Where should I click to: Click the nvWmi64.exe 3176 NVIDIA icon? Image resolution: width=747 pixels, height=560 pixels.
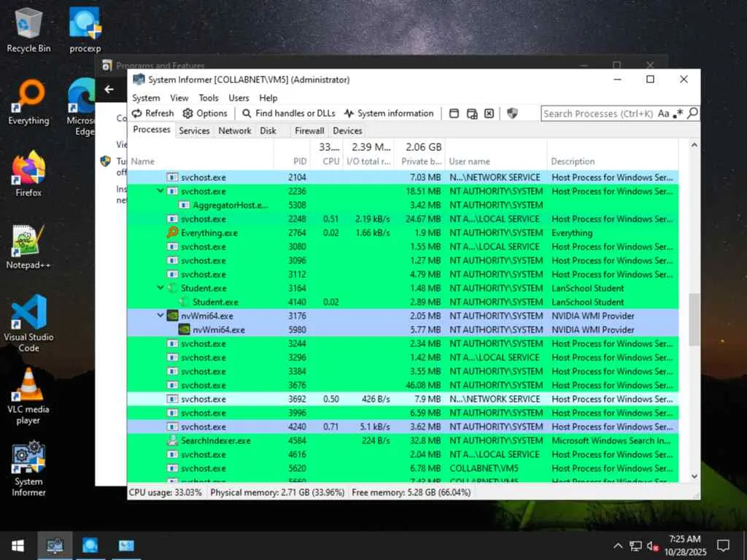(172, 316)
